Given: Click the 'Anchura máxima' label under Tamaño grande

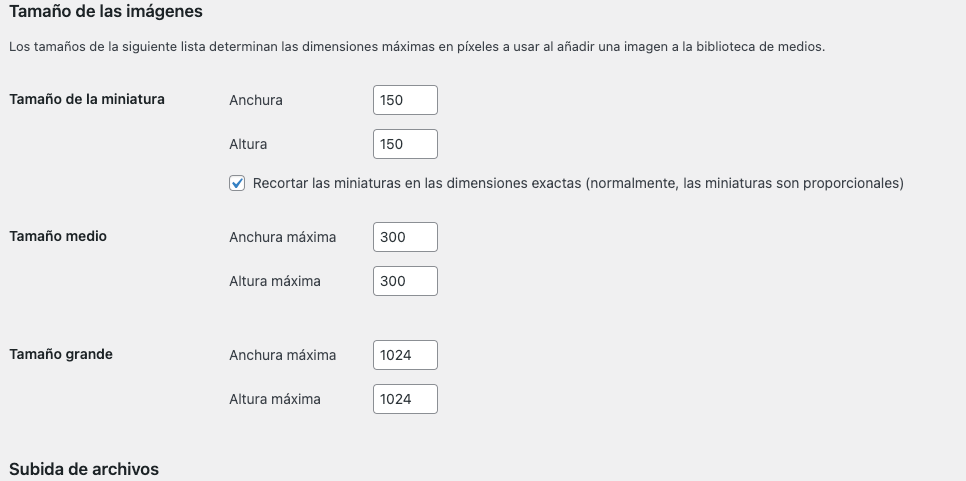Looking at the screenshot, I should (x=283, y=355).
